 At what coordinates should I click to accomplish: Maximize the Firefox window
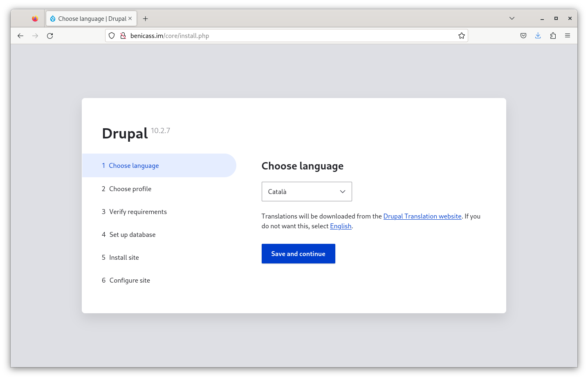[x=556, y=18]
